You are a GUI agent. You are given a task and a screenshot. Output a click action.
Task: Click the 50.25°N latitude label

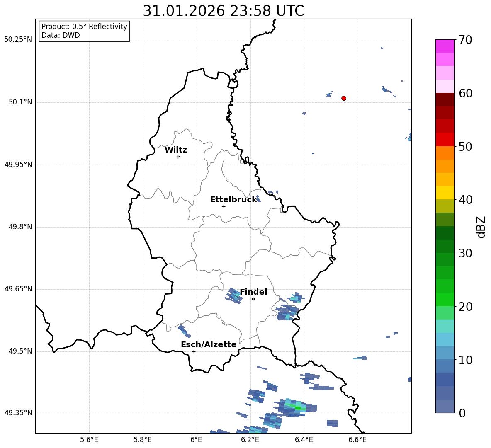[x=18, y=40]
